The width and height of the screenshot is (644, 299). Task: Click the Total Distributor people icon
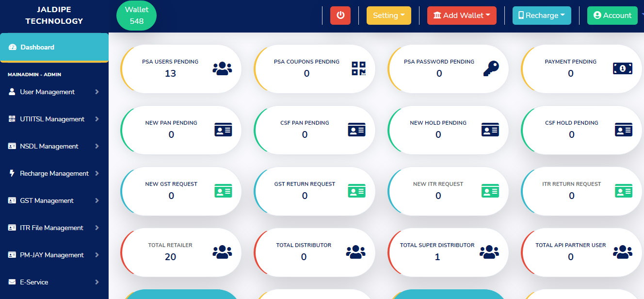(355, 252)
